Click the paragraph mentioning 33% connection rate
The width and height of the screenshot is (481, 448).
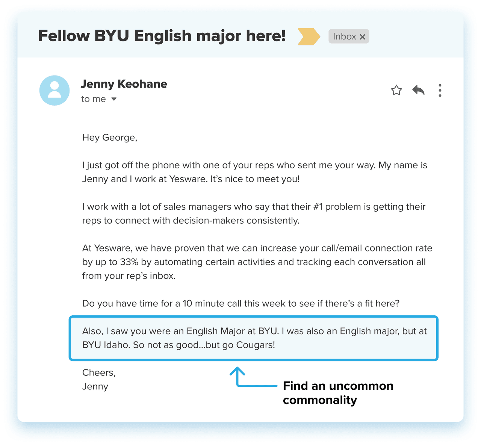pos(257,262)
